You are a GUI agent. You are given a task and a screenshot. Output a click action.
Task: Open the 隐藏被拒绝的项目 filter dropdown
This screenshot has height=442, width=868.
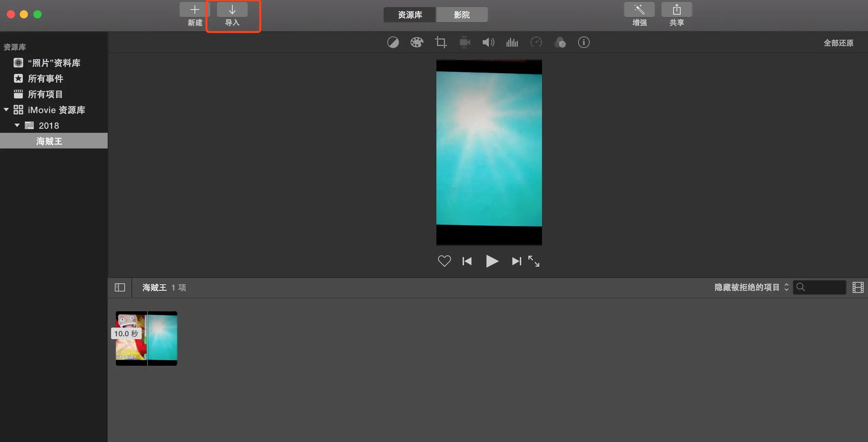pos(751,287)
